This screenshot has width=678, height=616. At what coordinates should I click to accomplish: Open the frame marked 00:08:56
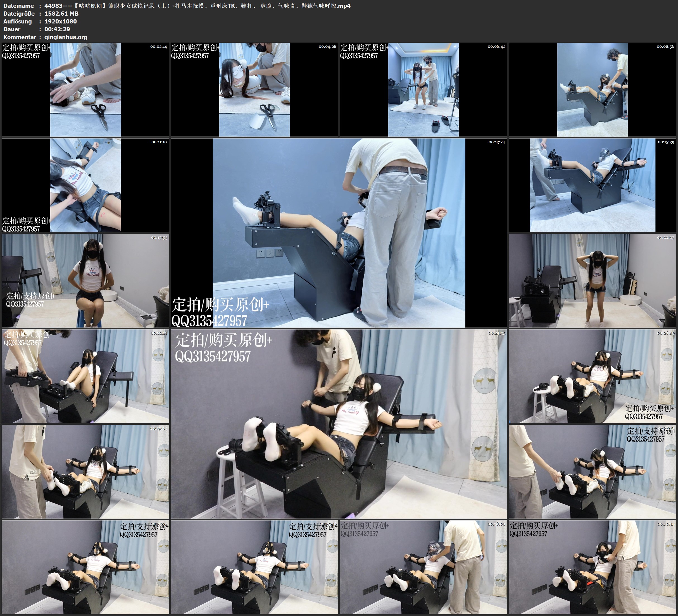pyautogui.click(x=592, y=90)
